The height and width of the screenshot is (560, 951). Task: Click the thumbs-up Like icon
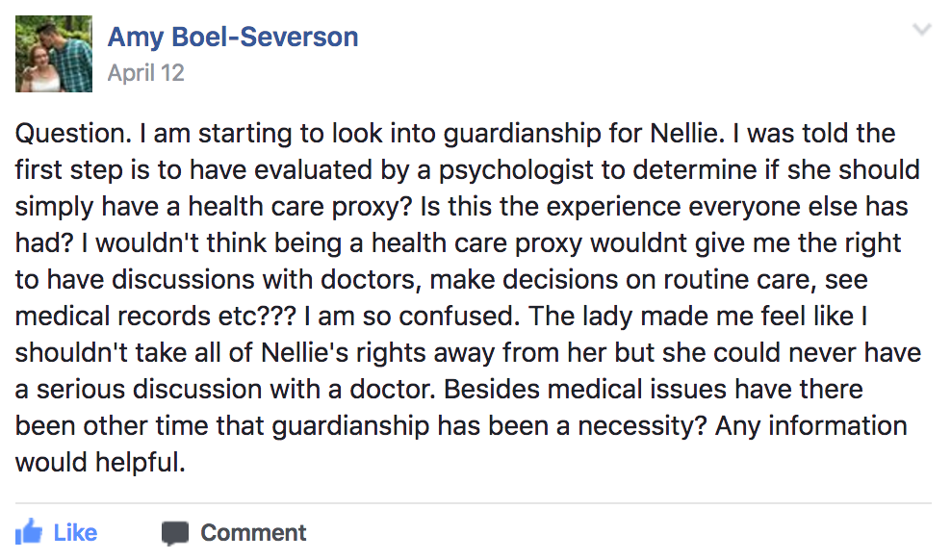[x=29, y=533]
